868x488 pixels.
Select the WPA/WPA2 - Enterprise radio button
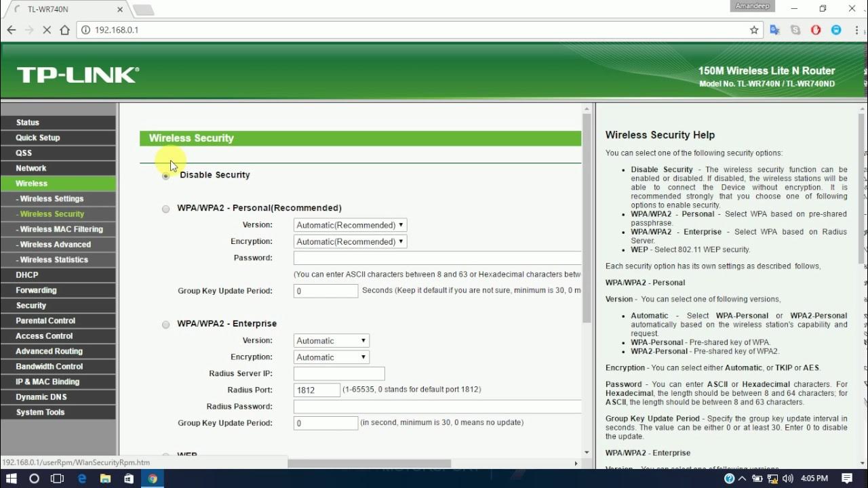click(x=165, y=325)
